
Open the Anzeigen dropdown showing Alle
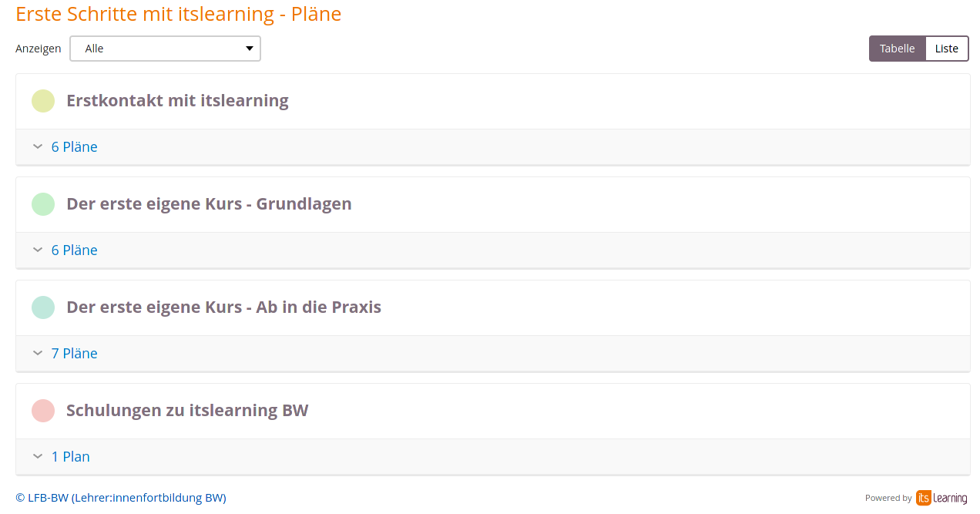pos(166,49)
